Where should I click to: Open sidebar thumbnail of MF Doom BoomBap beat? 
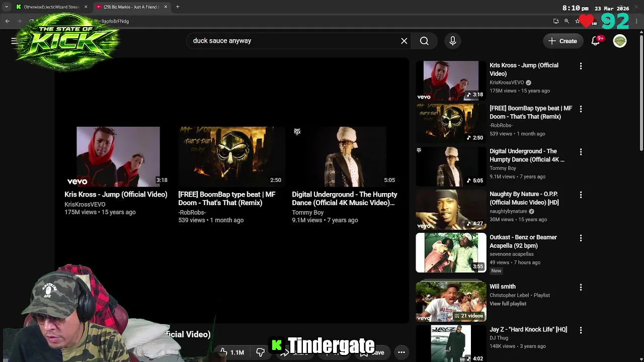point(451,124)
